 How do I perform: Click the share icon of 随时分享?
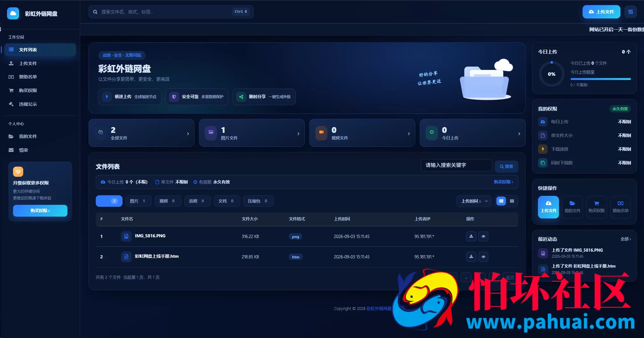point(241,97)
